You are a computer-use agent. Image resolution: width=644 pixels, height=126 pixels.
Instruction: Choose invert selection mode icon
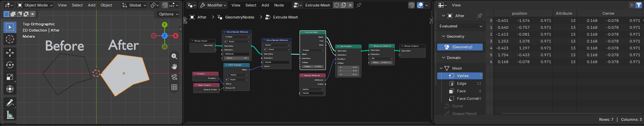tap(26, 14)
